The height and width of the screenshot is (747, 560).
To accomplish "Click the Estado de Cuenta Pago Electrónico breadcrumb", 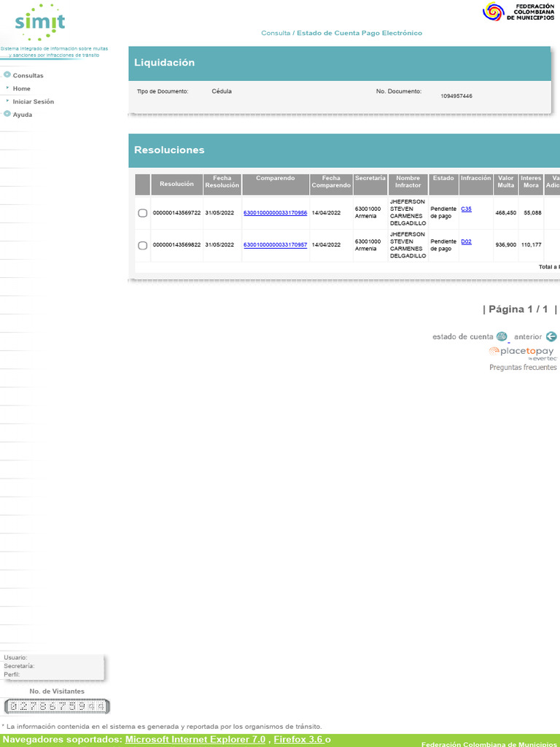I will tap(359, 33).
